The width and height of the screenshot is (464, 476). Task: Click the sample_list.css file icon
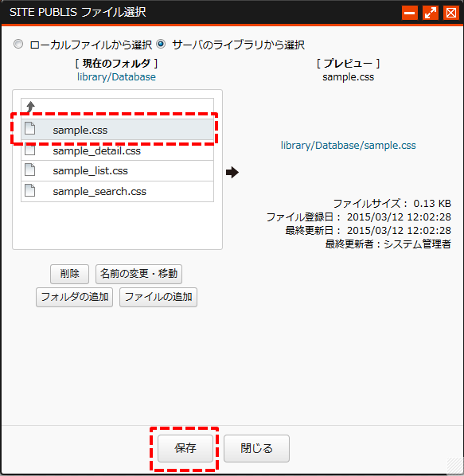pos(29,170)
